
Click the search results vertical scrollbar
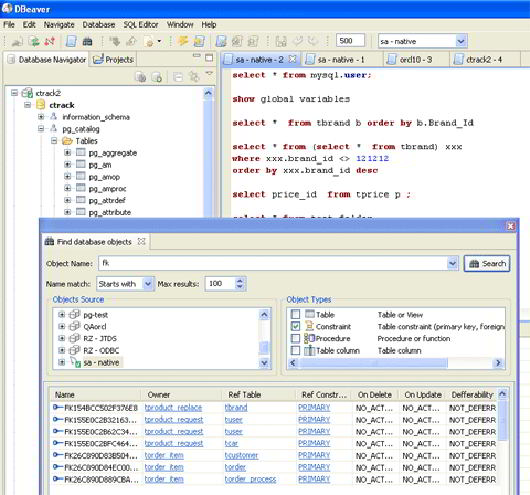coord(503,422)
